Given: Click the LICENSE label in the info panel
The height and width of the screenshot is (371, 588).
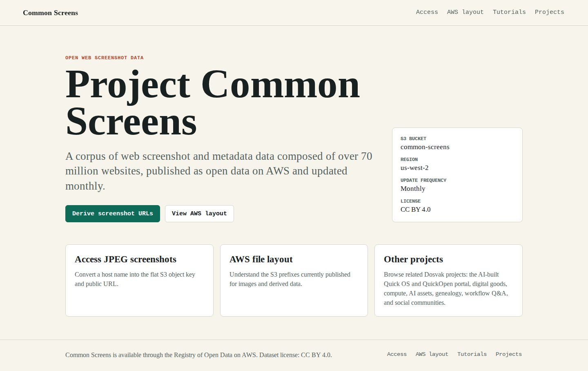Looking at the screenshot, I should point(410,201).
